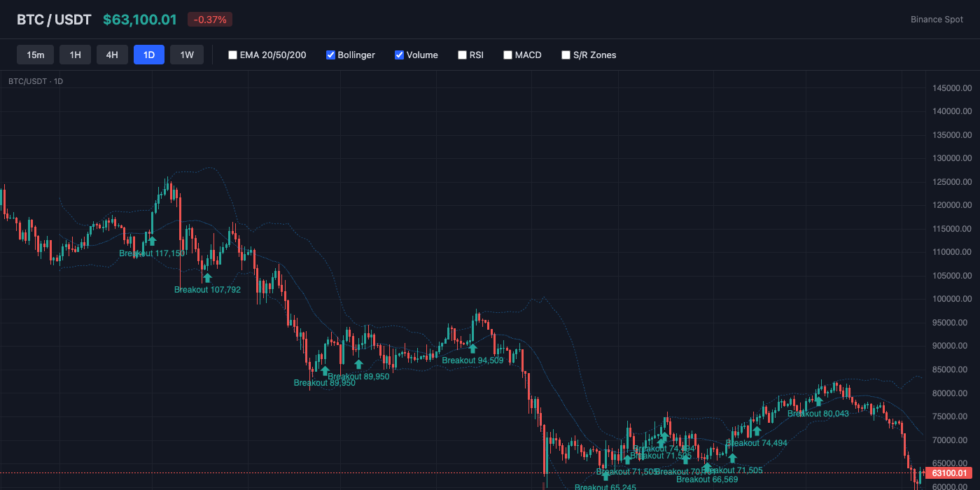
Task: Click the 63100.01 current price axis tag
Action: [948, 473]
